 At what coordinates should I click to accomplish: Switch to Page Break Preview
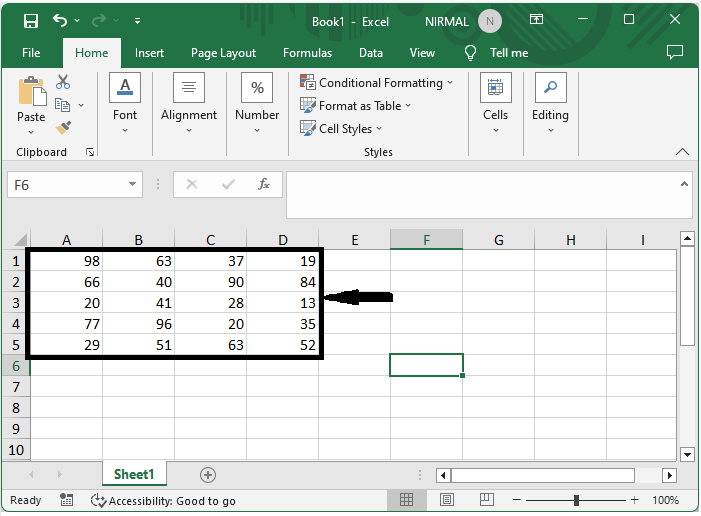click(486, 499)
